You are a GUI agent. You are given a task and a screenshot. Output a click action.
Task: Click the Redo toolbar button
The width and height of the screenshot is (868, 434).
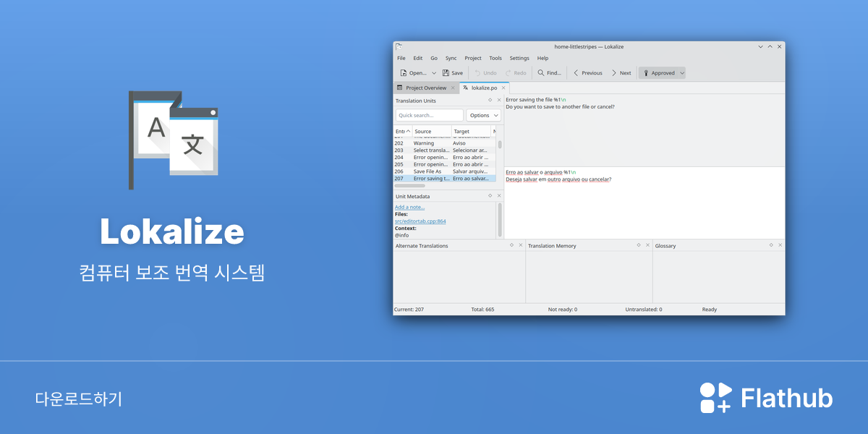516,73
